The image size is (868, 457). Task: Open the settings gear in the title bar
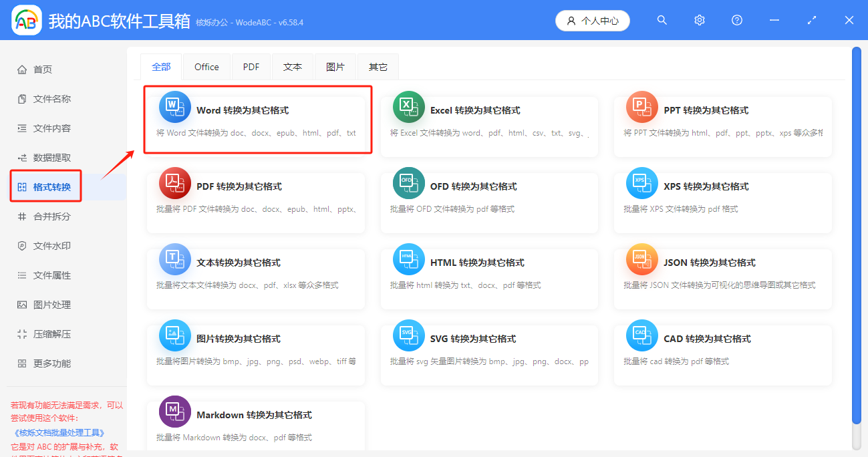(699, 20)
